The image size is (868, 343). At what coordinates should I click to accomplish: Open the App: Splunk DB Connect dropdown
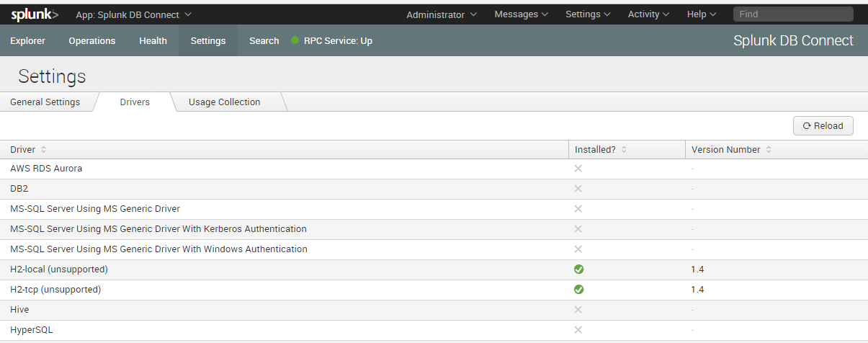tap(133, 14)
